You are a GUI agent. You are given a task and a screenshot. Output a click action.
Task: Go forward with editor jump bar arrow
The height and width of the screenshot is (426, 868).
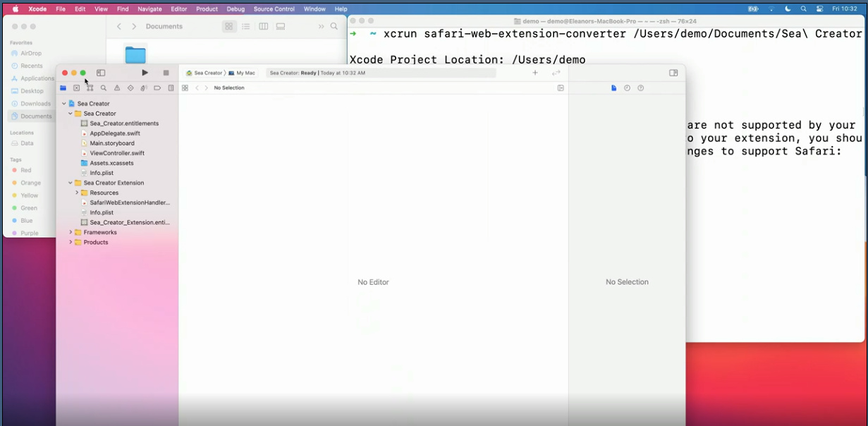click(206, 88)
